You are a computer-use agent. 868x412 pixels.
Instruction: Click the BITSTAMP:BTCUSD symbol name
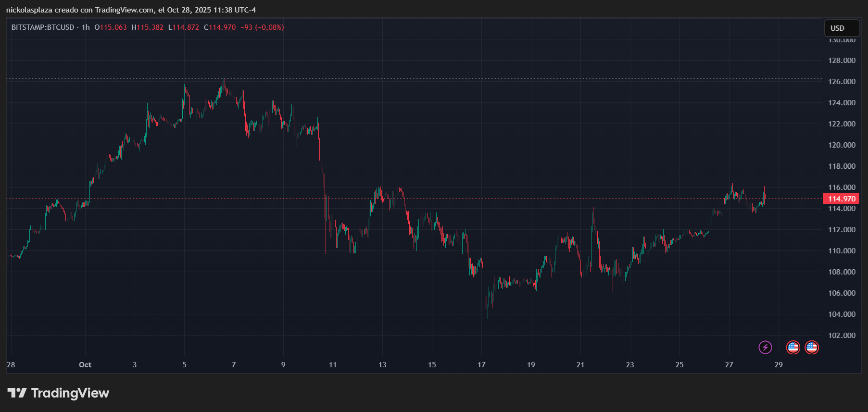coord(43,27)
